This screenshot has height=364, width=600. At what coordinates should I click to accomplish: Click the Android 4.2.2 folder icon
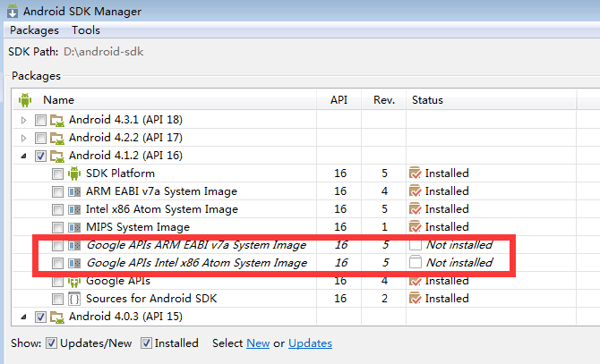(57, 138)
